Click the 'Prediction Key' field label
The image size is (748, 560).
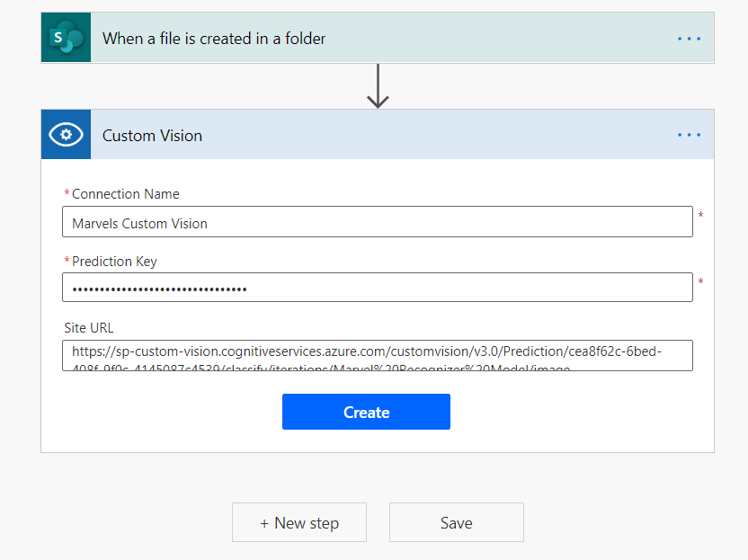pyautogui.click(x=114, y=262)
